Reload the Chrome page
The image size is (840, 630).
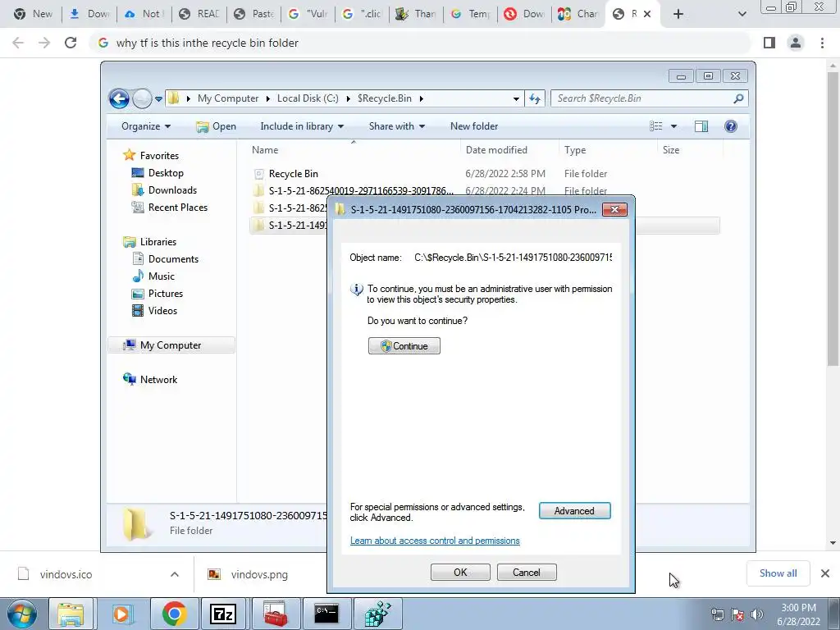tap(71, 43)
